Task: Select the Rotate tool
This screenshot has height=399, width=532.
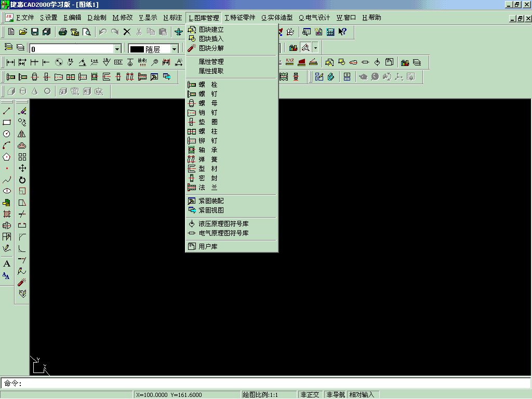Action: click(22, 180)
